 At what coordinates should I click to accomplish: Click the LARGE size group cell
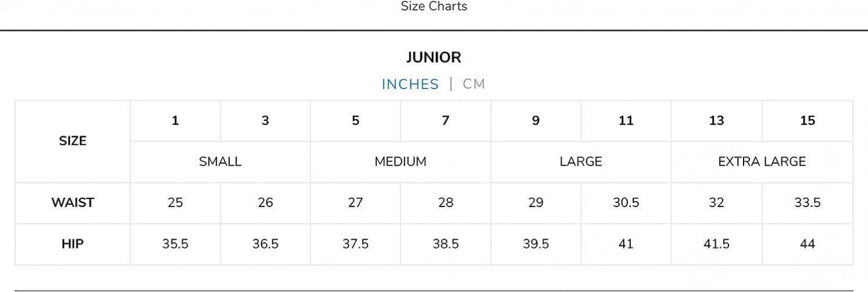[581, 162]
